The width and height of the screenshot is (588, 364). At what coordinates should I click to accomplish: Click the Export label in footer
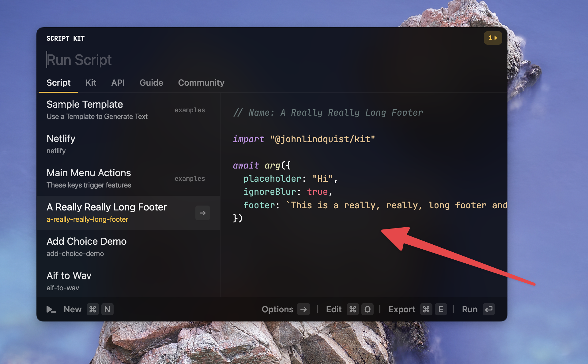[401, 310]
